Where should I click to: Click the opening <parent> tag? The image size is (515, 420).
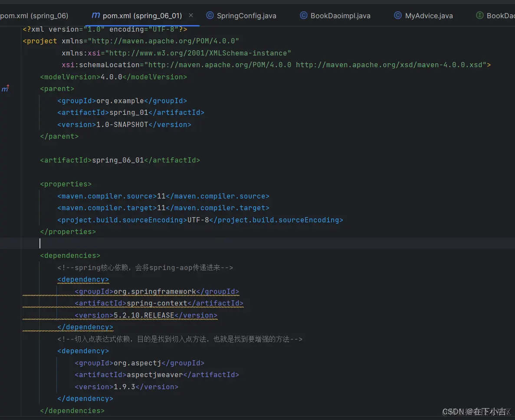tap(57, 88)
